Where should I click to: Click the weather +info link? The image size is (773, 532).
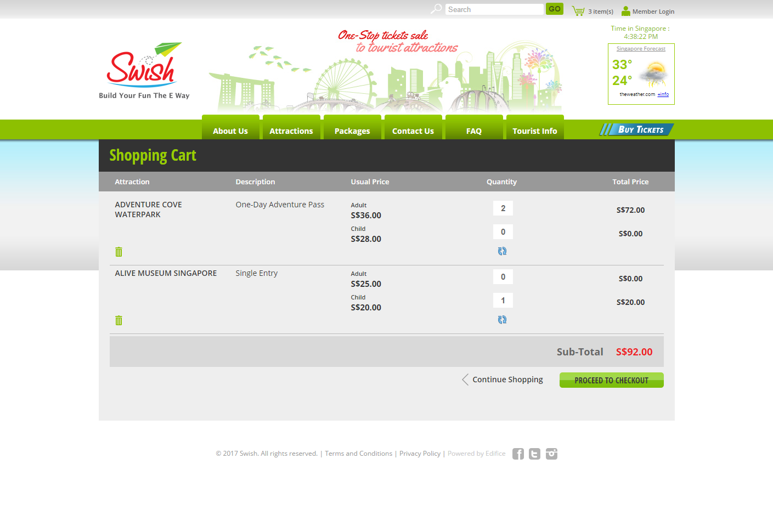click(x=663, y=94)
